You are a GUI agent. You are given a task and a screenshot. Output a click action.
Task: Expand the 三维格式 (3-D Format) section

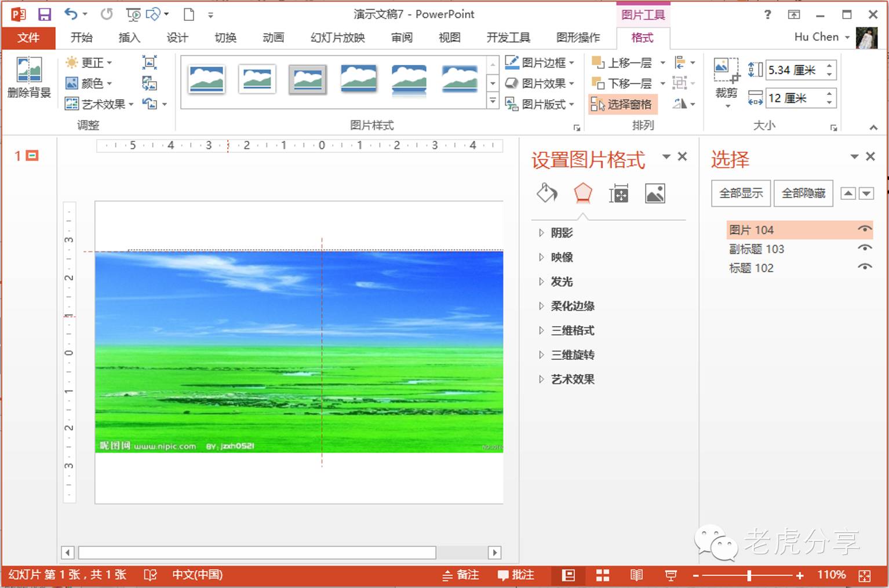tap(541, 330)
